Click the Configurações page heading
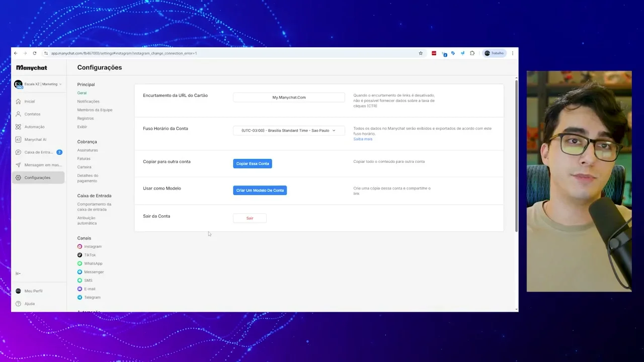This screenshot has height=362, width=644. 100,67
